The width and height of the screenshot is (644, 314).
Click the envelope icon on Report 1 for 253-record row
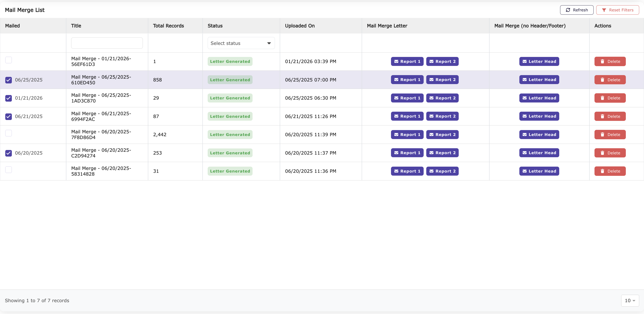click(x=396, y=153)
